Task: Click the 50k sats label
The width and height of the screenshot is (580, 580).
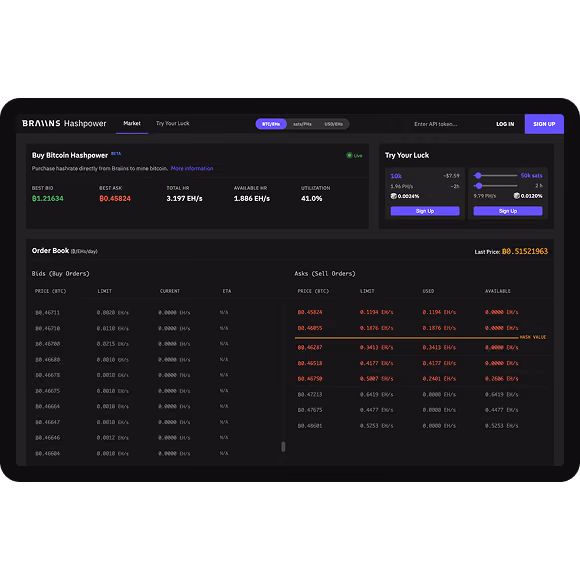Action: 532,175
